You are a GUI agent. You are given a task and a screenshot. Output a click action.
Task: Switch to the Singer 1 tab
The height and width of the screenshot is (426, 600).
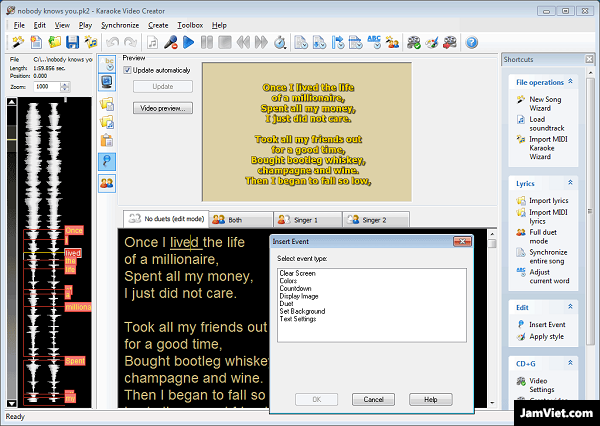click(308, 220)
